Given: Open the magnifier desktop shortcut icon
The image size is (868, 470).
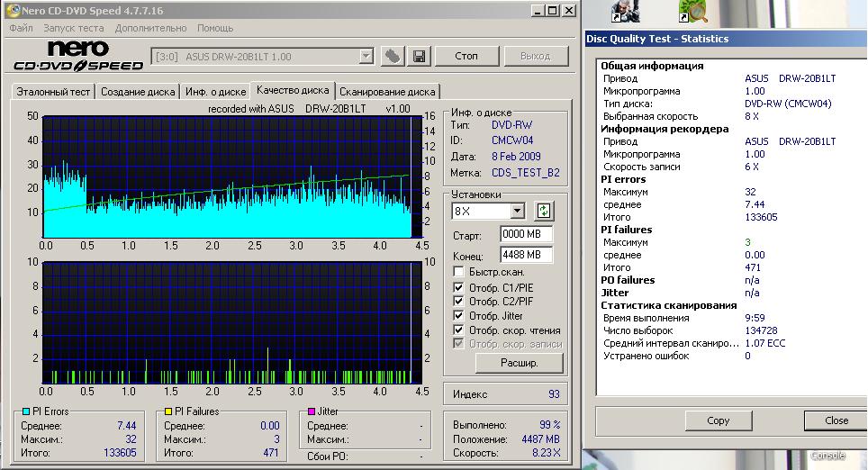Looking at the screenshot, I should (692, 12).
